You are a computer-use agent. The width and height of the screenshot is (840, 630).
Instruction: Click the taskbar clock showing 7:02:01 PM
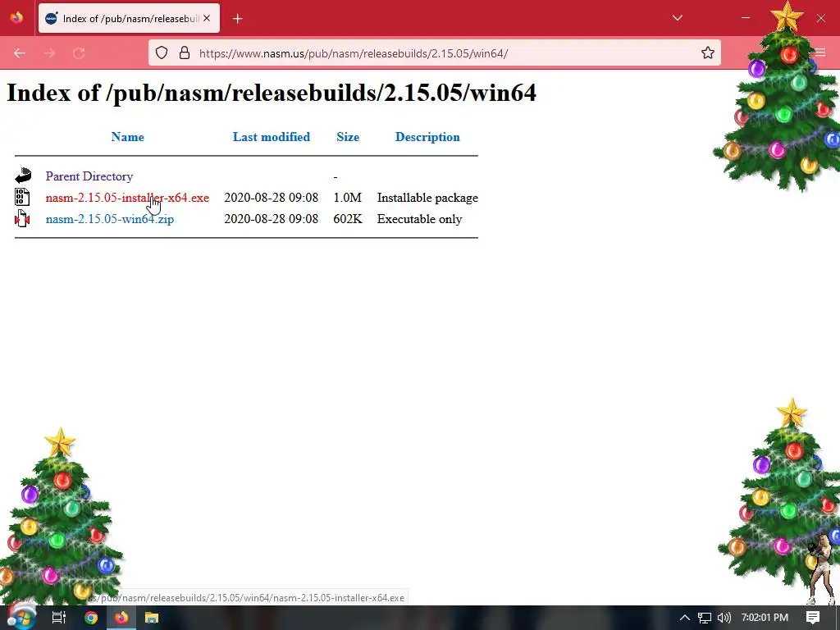point(765,618)
